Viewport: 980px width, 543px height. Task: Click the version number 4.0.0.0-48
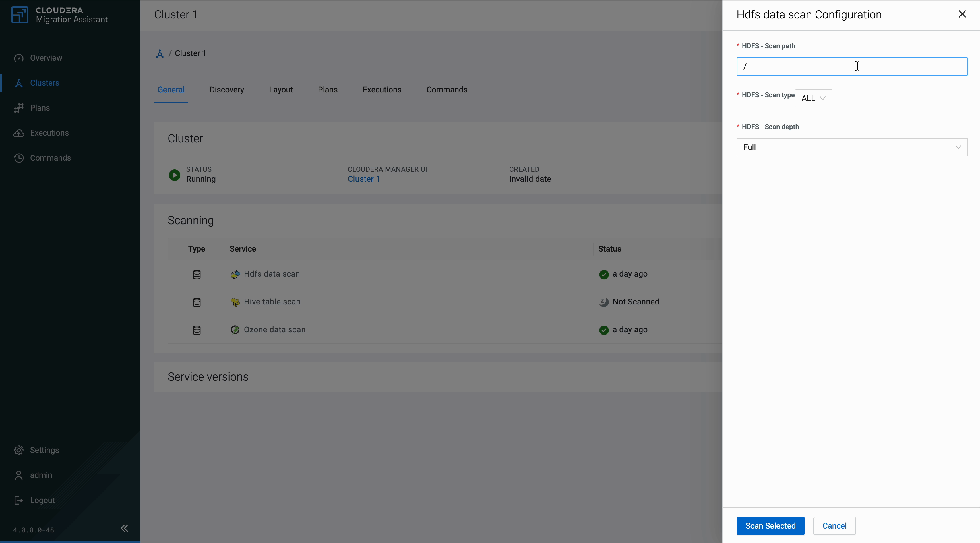(34, 530)
